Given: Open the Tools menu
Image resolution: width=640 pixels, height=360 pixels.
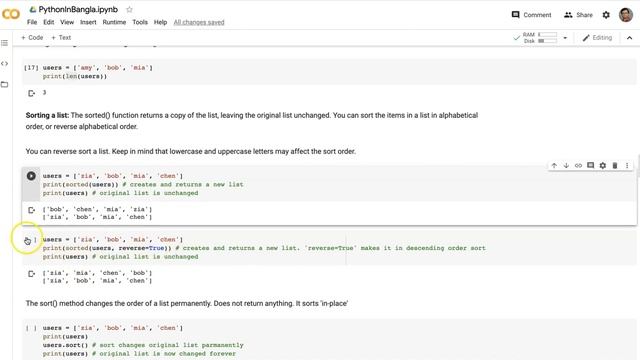Looking at the screenshot, I should click(140, 22).
